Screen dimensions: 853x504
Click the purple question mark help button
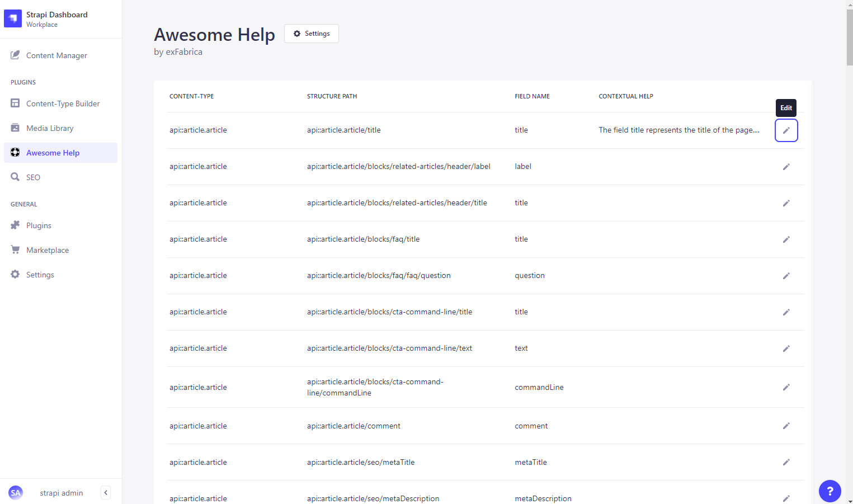click(x=830, y=491)
